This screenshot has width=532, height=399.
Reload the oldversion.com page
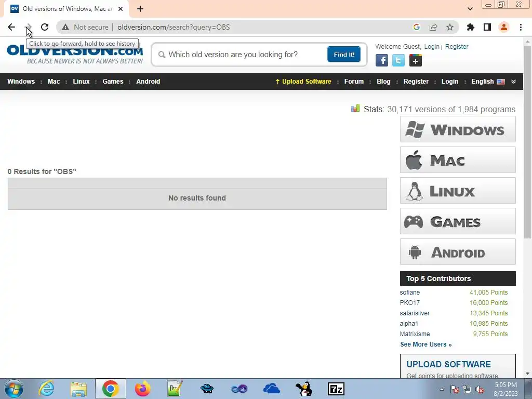click(x=45, y=27)
